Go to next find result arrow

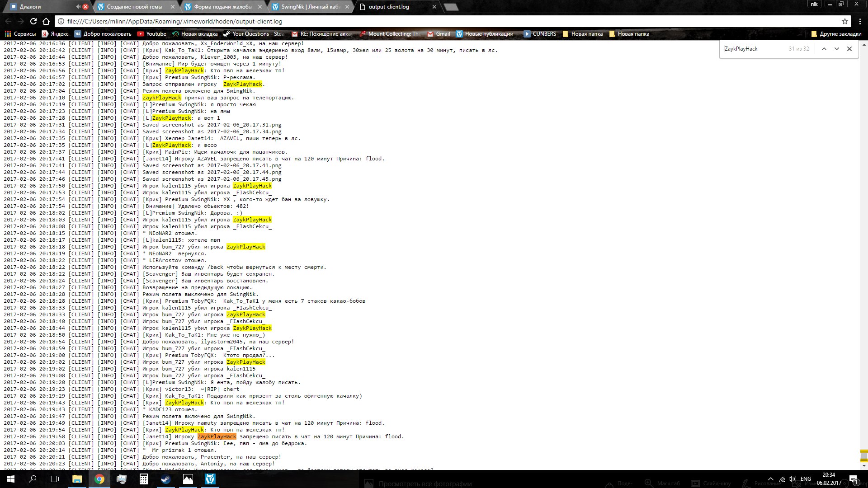pyautogui.click(x=836, y=49)
